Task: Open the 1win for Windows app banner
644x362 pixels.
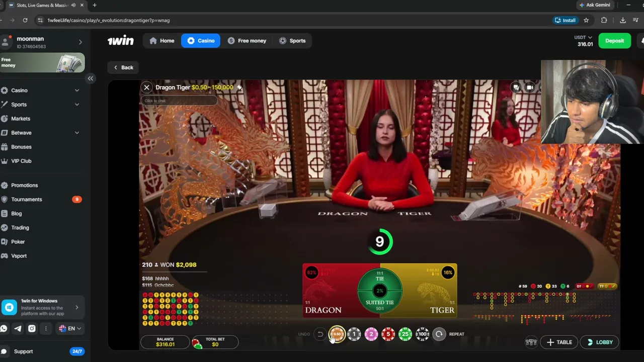Action: click(42, 307)
